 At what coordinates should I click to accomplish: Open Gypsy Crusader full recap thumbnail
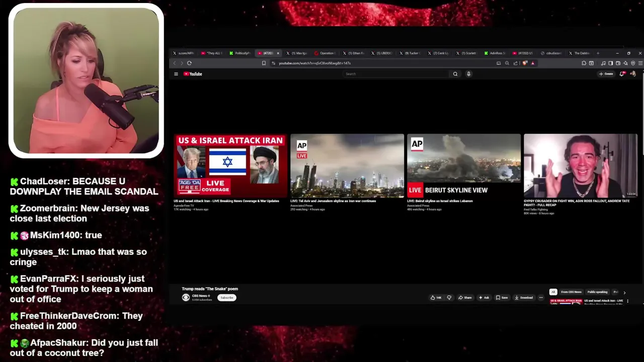[581, 165]
